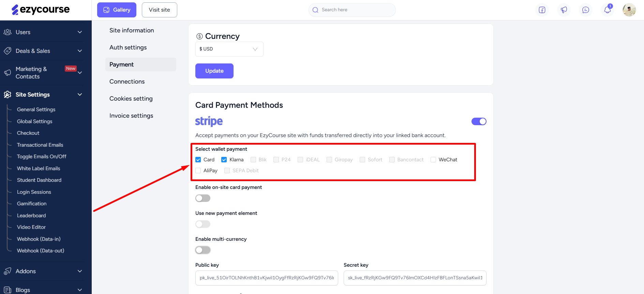The height and width of the screenshot is (294, 644).
Task: Open the Facebook icon in header
Action: (x=542, y=10)
